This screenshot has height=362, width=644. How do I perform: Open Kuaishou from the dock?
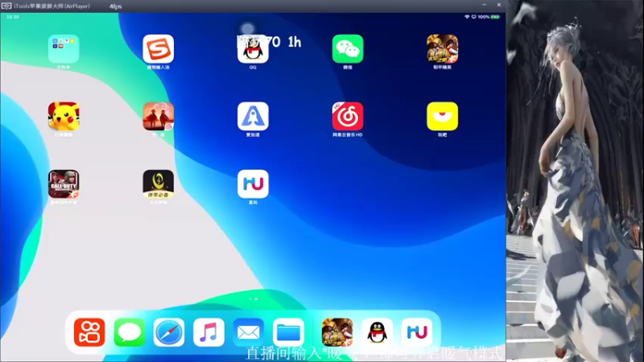tap(89, 332)
